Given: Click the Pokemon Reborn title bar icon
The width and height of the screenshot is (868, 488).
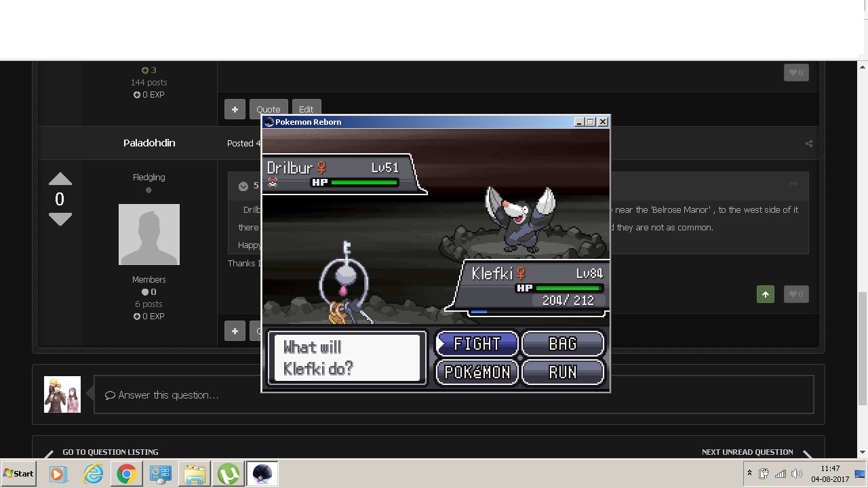Looking at the screenshot, I should click(x=269, y=122).
